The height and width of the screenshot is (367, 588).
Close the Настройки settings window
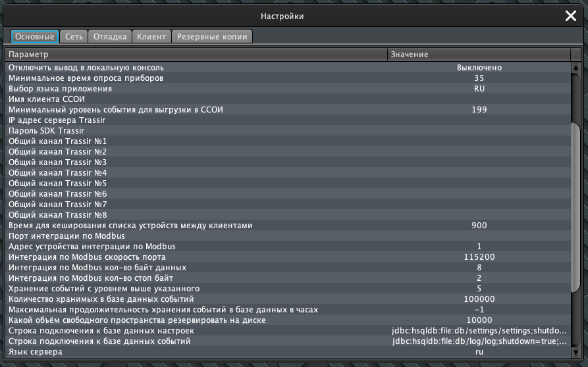(570, 16)
